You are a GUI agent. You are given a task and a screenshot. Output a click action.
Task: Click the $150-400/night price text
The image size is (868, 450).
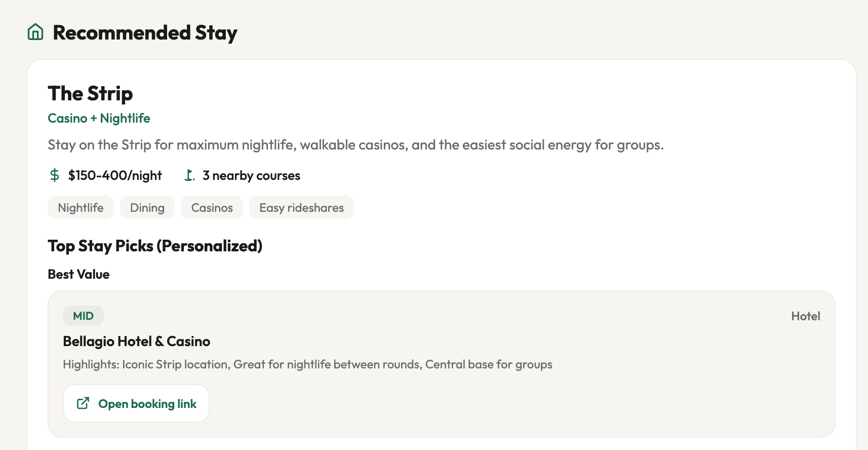coord(115,176)
